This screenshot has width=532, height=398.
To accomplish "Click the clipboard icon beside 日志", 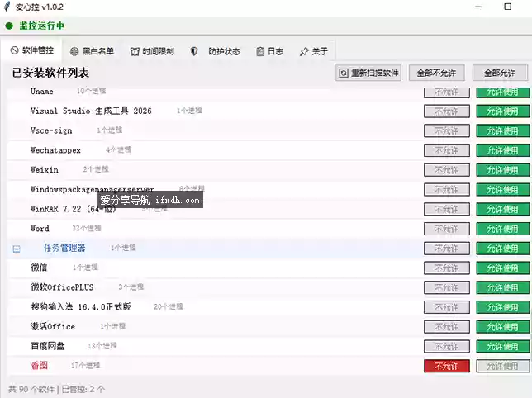I will 260,51.
